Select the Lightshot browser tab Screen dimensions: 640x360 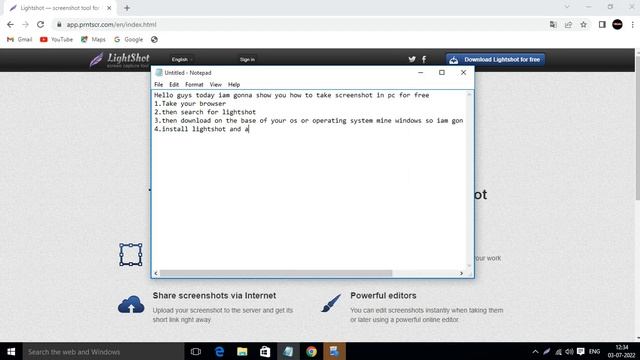[x=59, y=8]
